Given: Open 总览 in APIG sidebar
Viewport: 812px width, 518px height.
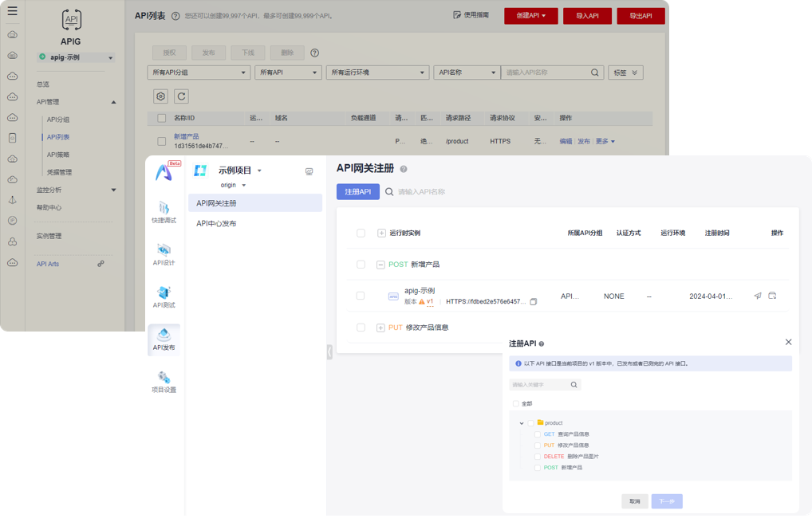Looking at the screenshot, I should (x=43, y=84).
